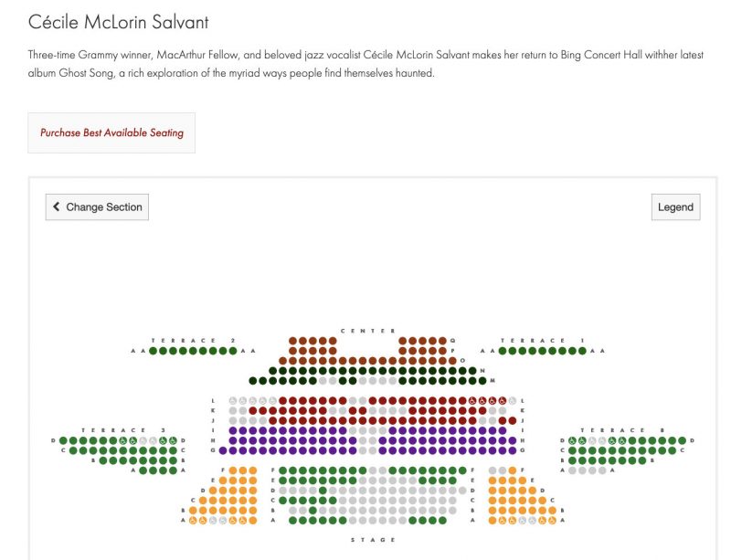Select the single green seat in front center row B

click(313, 511)
